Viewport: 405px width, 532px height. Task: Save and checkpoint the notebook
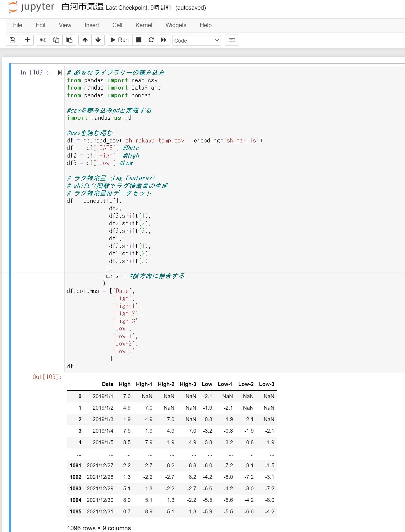[12, 40]
